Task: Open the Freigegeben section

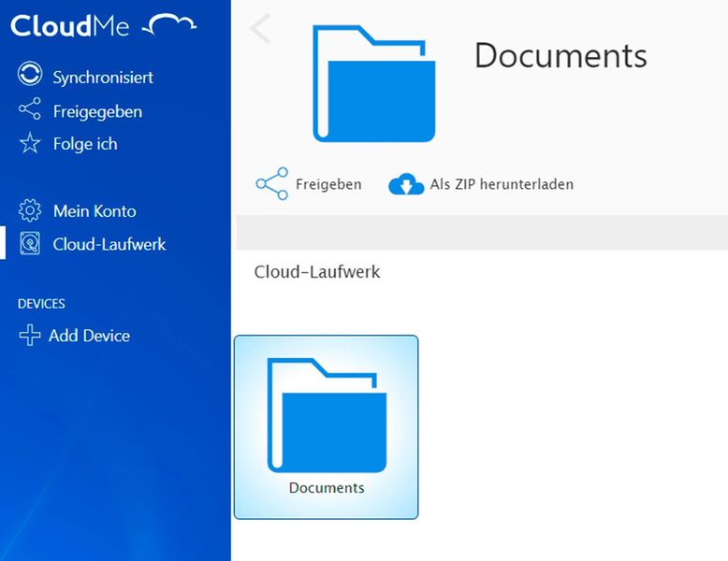Action: [97, 112]
